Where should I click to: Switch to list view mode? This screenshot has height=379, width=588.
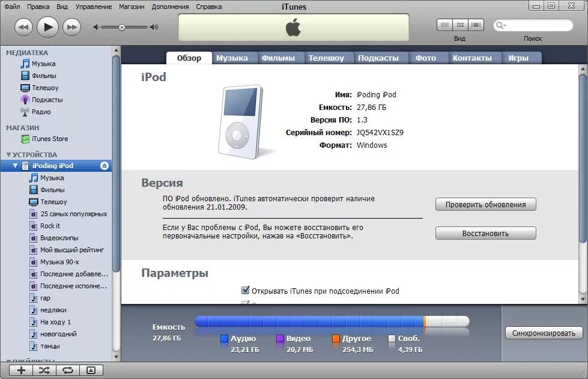(444, 25)
